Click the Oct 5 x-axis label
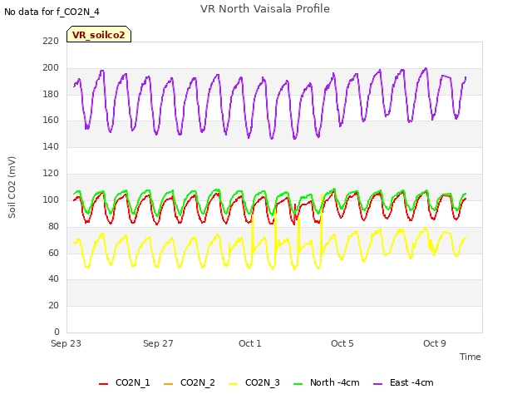This screenshot has height=399, width=532. [342, 343]
